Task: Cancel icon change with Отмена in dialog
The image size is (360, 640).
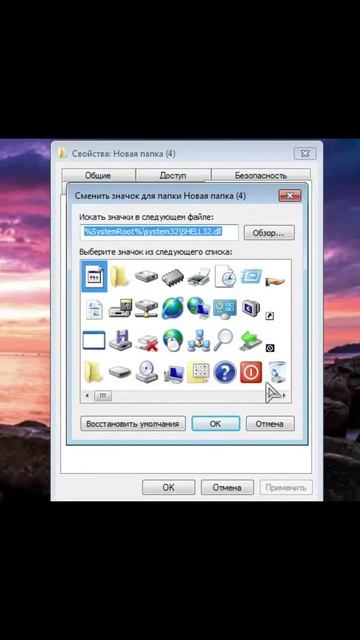Action: point(270,424)
